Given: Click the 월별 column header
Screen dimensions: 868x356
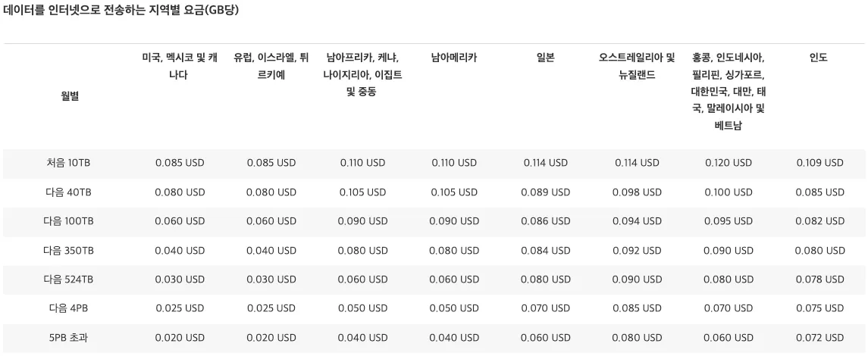Looking at the screenshot, I should [x=69, y=95].
